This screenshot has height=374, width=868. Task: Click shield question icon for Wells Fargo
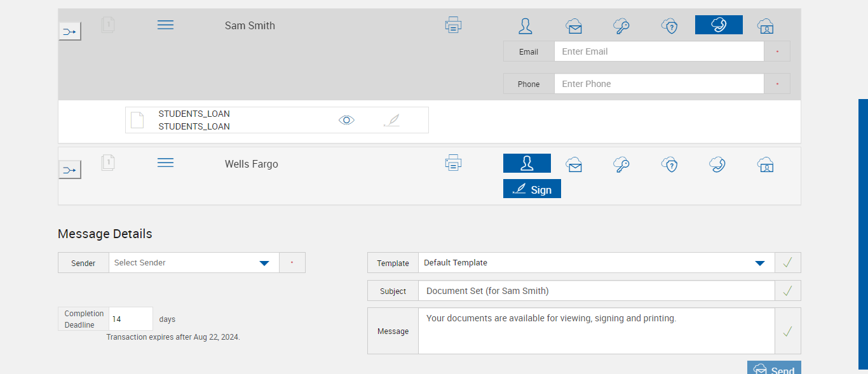669,164
